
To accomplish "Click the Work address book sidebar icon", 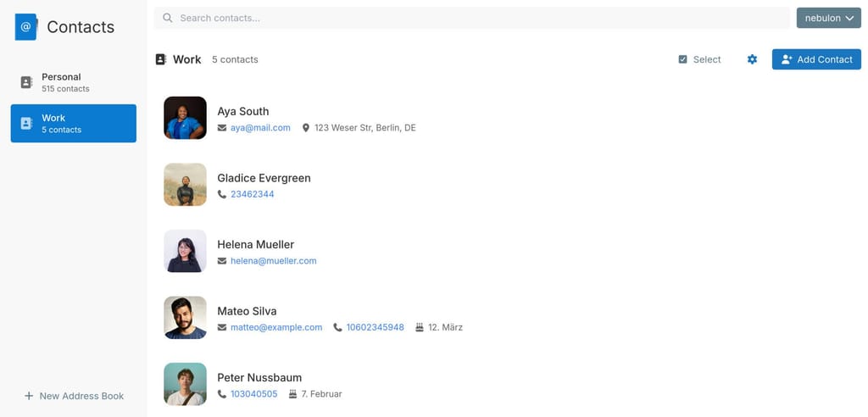I will pos(26,124).
